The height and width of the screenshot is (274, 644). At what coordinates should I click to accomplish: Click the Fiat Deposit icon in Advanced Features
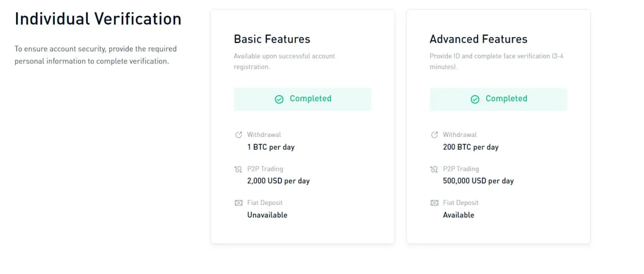click(434, 203)
